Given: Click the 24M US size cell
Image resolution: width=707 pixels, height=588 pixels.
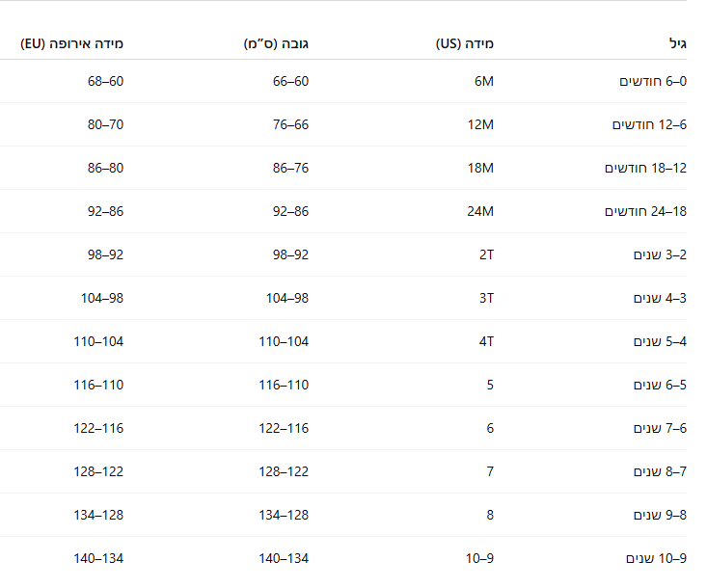Looking at the screenshot, I should [x=480, y=211].
